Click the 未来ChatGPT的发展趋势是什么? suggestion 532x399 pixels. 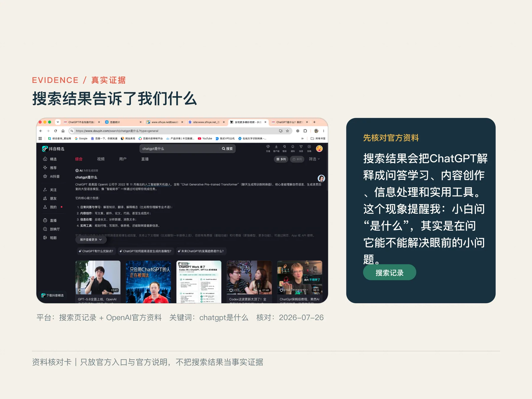click(201, 251)
